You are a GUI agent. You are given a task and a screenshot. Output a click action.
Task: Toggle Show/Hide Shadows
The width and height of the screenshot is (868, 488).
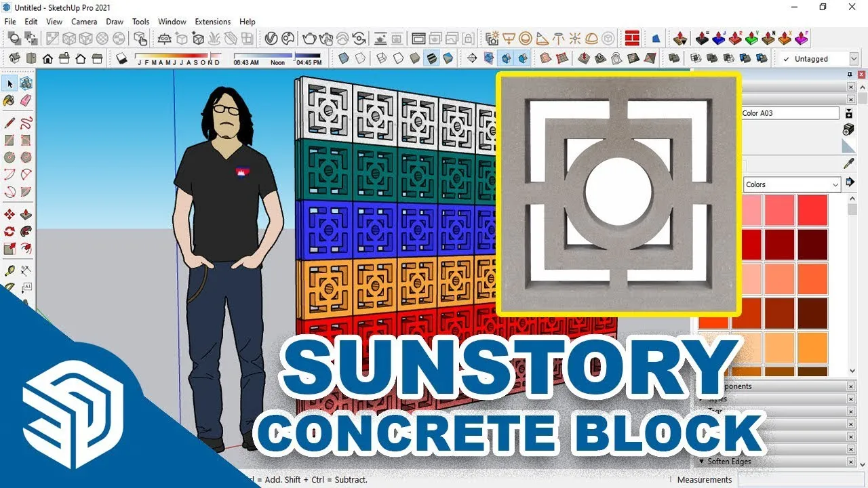pos(121,58)
